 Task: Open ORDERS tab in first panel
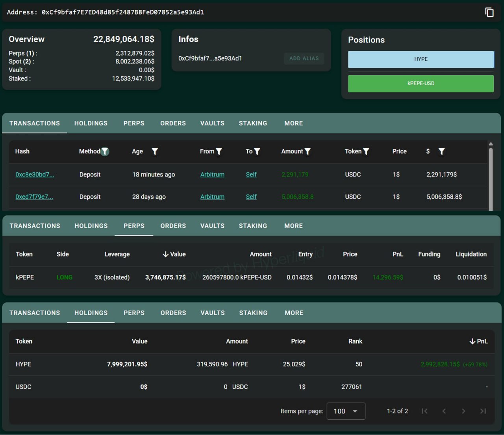(173, 123)
